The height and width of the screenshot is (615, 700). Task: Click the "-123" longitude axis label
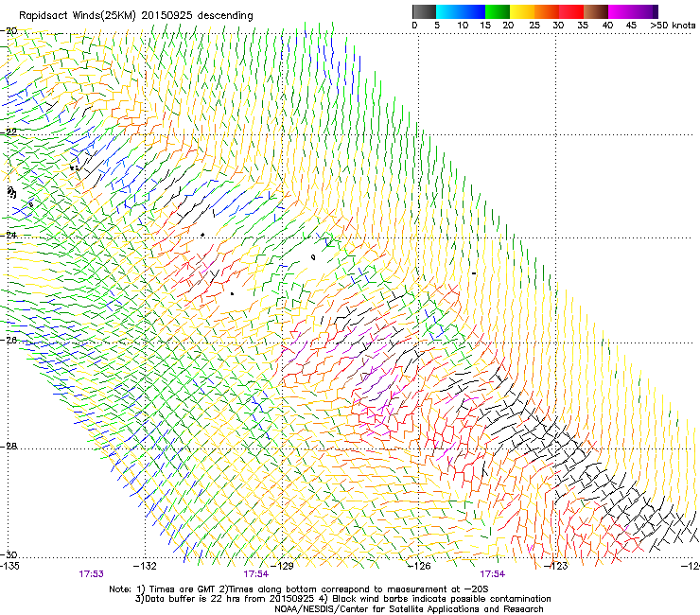[x=556, y=566]
